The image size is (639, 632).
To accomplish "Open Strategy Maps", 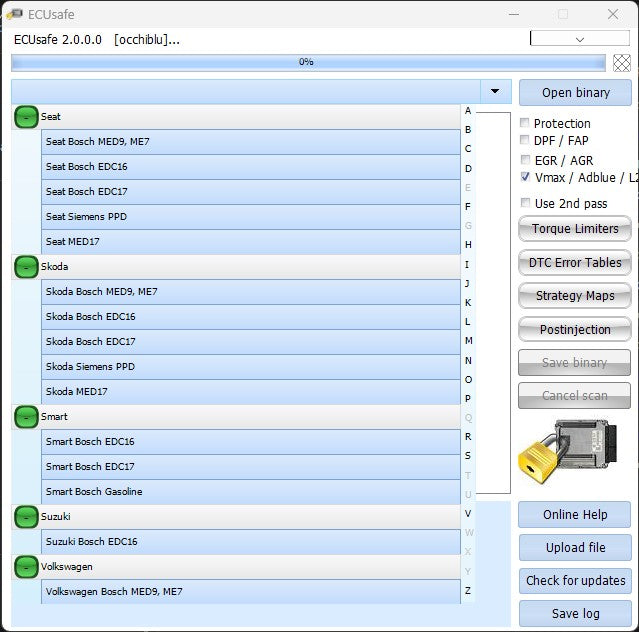I will tap(575, 295).
